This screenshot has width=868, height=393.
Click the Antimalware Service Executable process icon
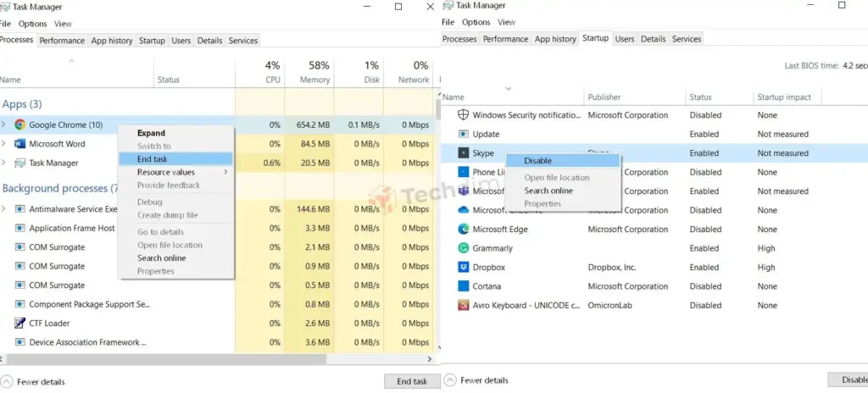20,209
